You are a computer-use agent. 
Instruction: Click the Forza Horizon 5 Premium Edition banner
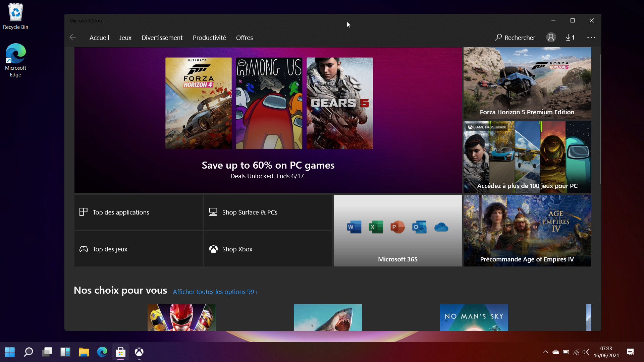tap(527, 83)
